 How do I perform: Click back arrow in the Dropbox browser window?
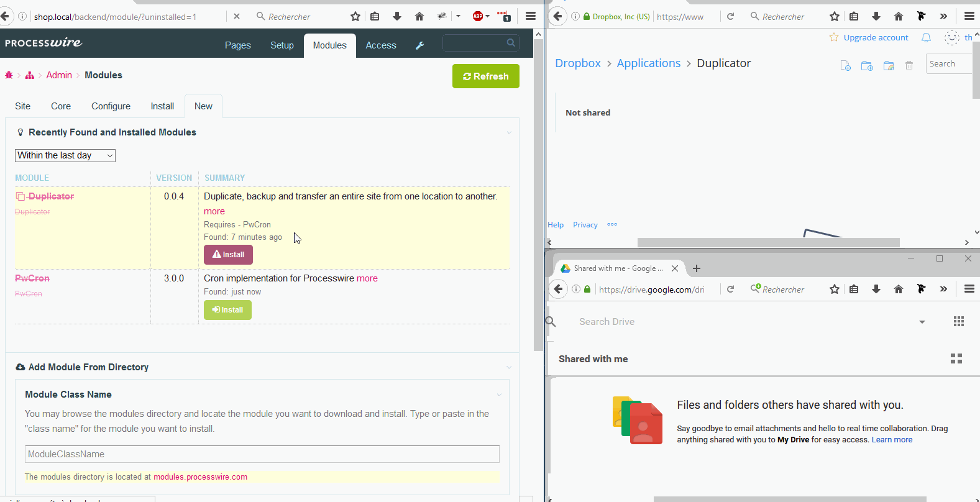click(x=558, y=16)
